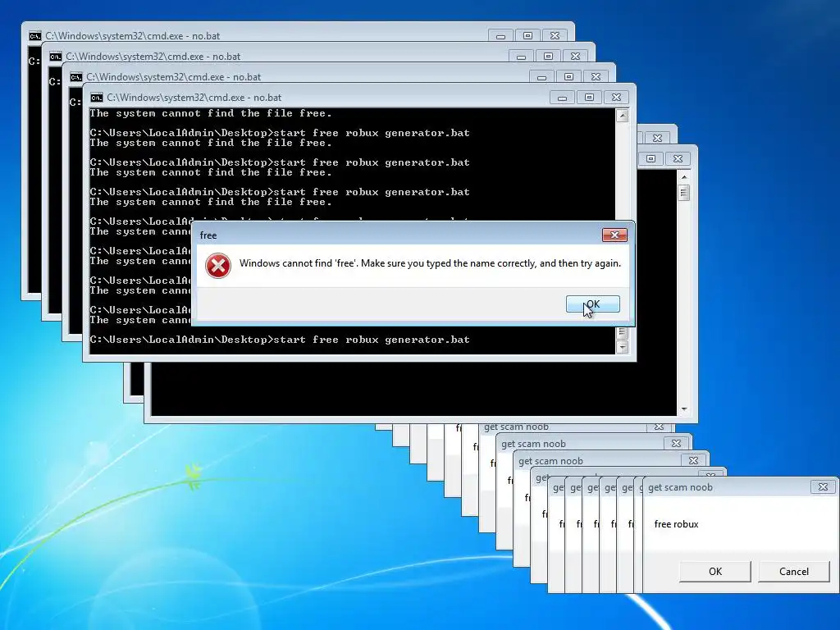The width and height of the screenshot is (840, 630).
Task: Click OK in the 'free' error dialog
Action: (x=592, y=304)
